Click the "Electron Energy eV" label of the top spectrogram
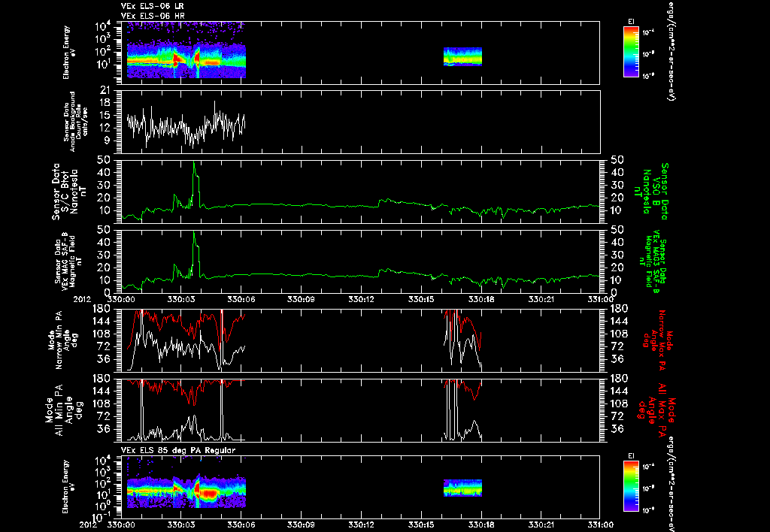 pyautogui.click(x=68, y=53)
